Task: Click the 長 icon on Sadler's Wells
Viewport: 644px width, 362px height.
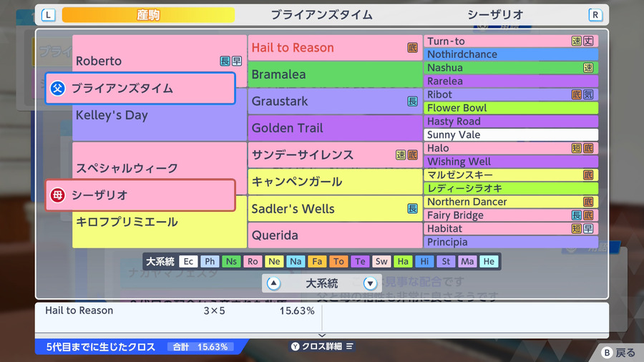Action: tap(412, 208)
